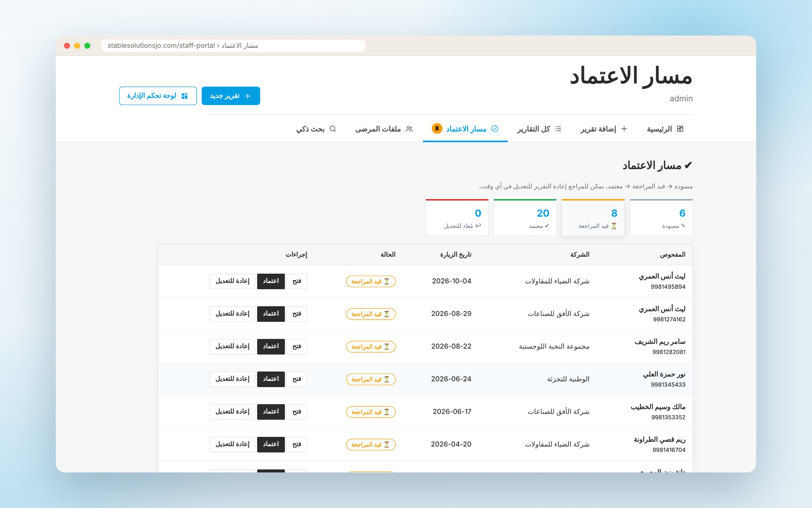
Task: Open نور حمزة العلي report with فتح
Action: click(x=297, y=379)
